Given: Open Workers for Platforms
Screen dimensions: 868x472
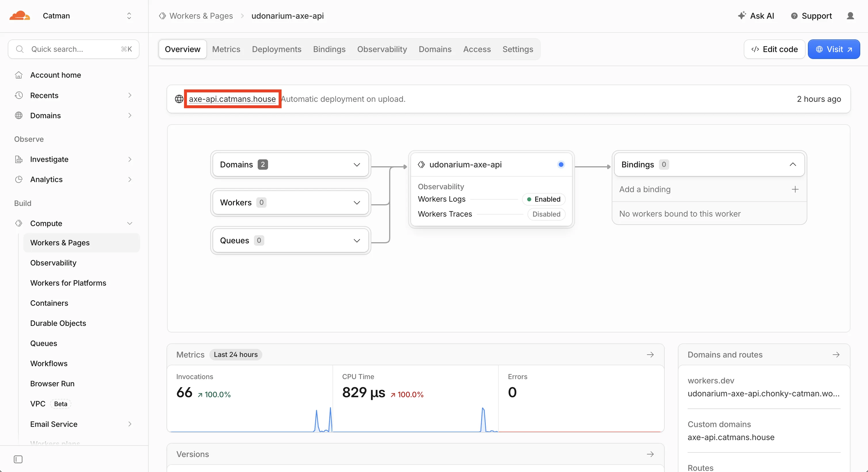Looking at the screenshot, I should coord(68,283).
